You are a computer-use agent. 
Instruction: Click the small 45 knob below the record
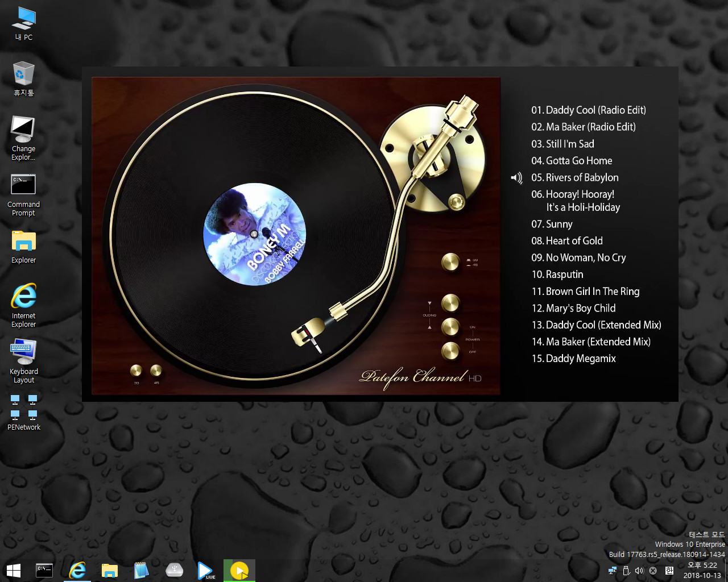pyautogui.click(x=156, y=371)
